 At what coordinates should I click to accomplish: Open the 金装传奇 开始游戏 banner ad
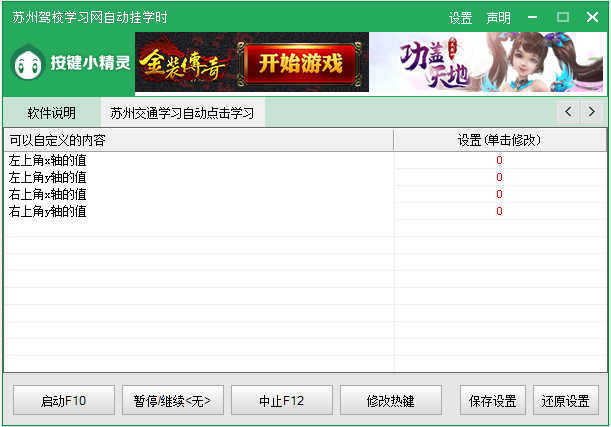click(x=252, y=63)
